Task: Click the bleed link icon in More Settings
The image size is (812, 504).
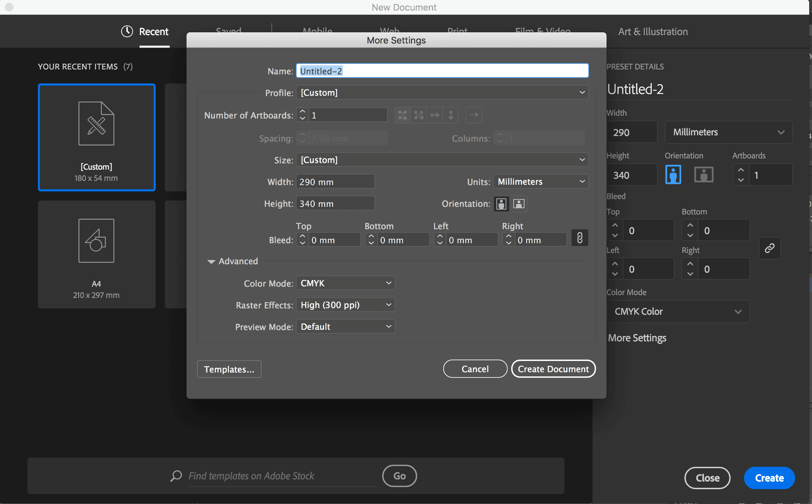Action: click(x=580, y=238)
